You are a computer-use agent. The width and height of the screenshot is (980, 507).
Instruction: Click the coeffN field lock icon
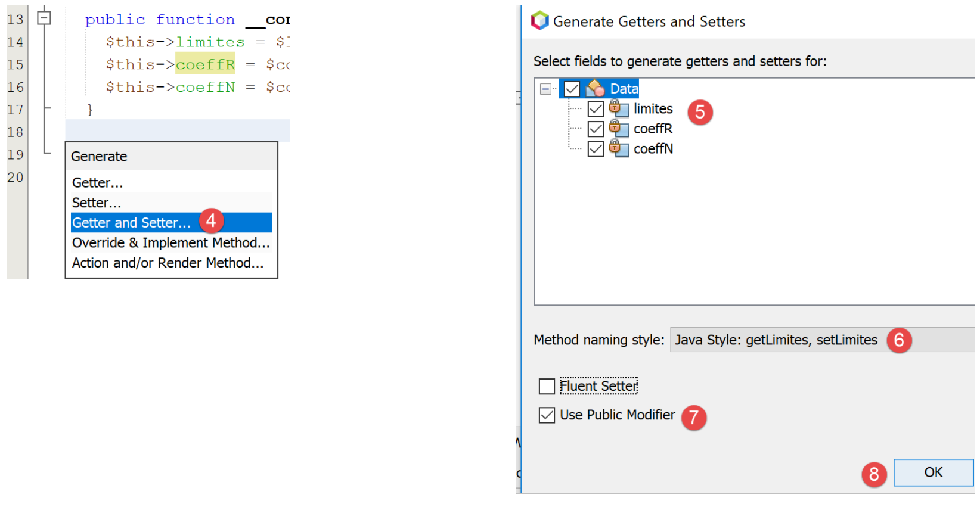click(618, 148)
